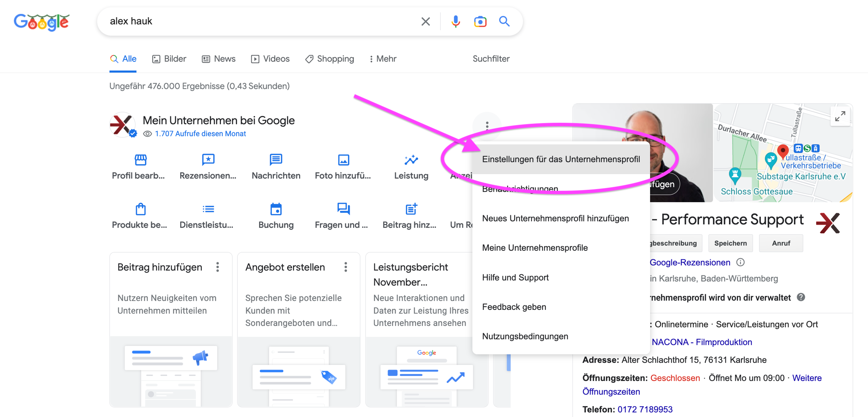Open the Profil bearbeiten storefront icon
Screen dimensions: 868x417
click(x=141, y=159)
